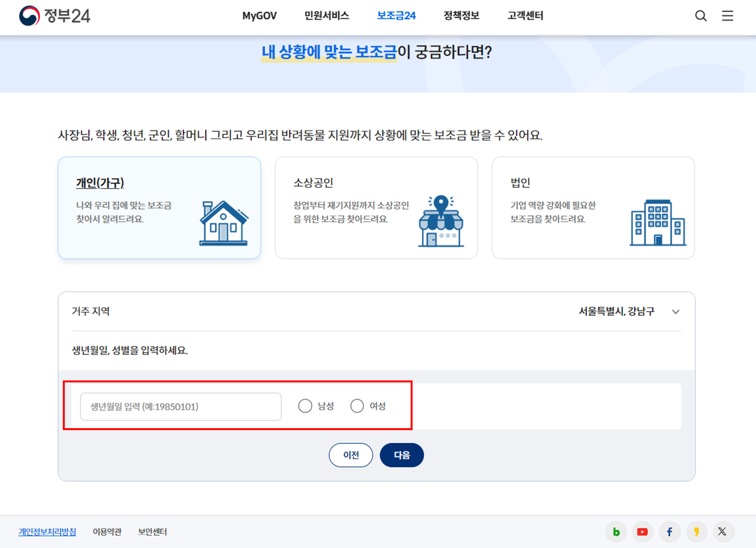756x548 pixels.
Task: Click the storefront illustration on 소상공인 card
Action: point(441,222)
